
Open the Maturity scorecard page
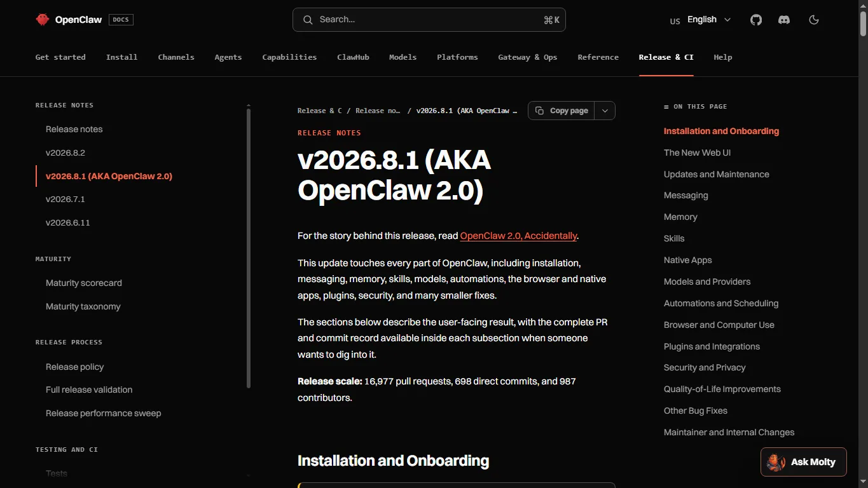pos(84,283)
